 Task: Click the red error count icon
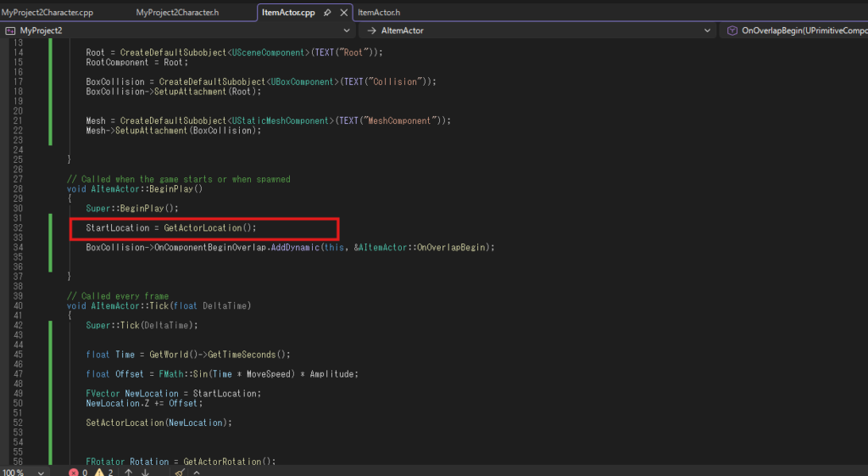(74, 471)
